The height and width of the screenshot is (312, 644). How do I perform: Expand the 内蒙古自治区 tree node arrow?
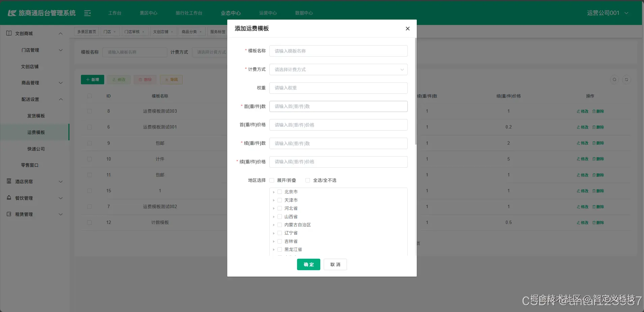tap(273, 225)
